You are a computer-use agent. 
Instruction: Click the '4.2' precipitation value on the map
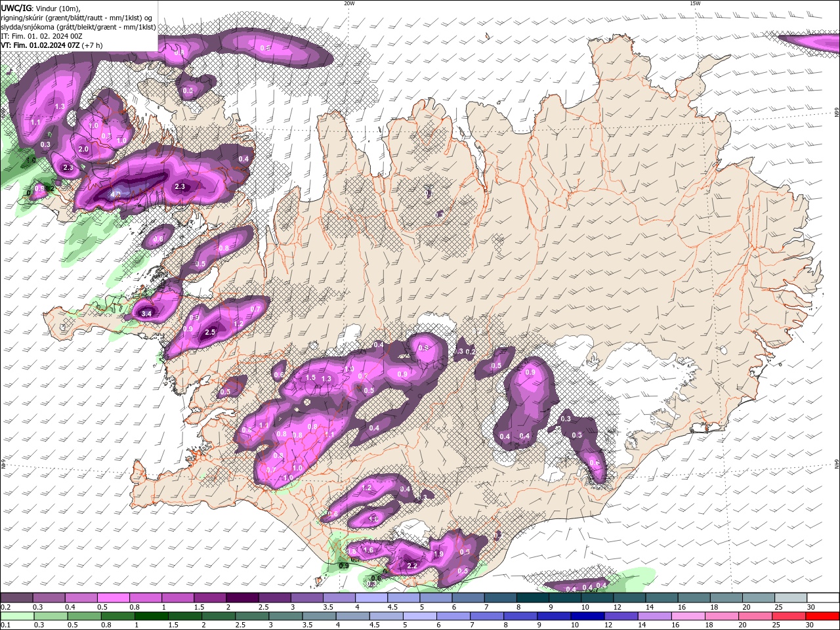coord(115,195)
